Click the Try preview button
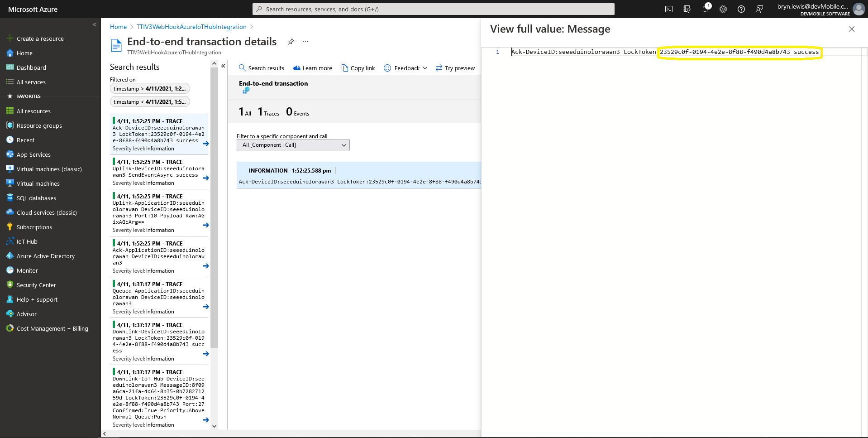 tap(455, 68)
